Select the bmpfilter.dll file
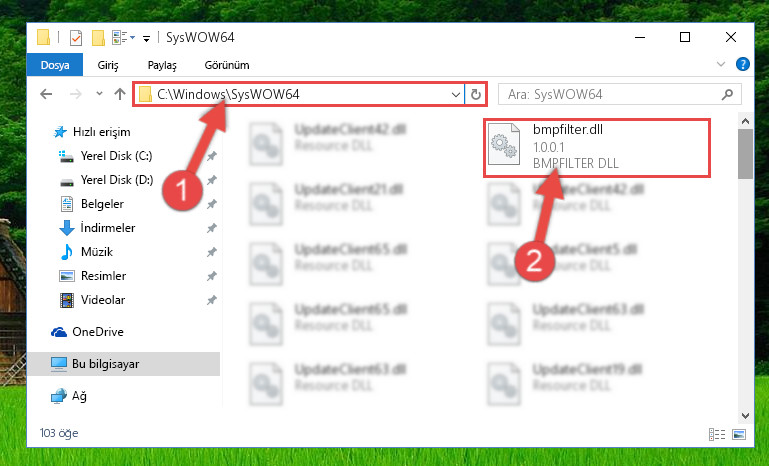The width and height of the screenshot is (769, 466). coord(597,148)
